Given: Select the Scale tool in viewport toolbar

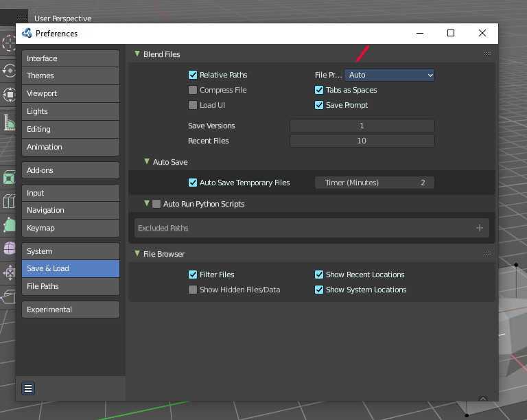Looking at the screenshot, I should pos(9,95).
